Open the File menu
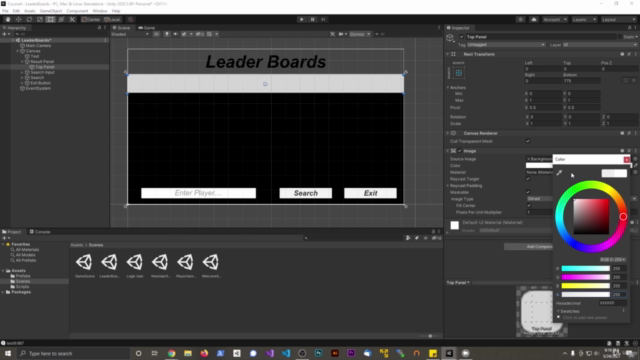The width and height of the screenshot is (640, 360). (5, 11)
